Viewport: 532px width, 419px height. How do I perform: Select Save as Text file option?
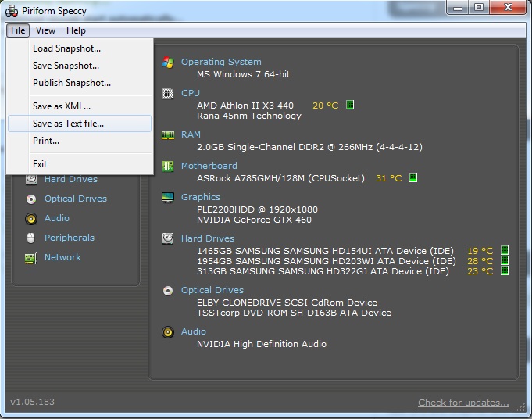point(80,124)
